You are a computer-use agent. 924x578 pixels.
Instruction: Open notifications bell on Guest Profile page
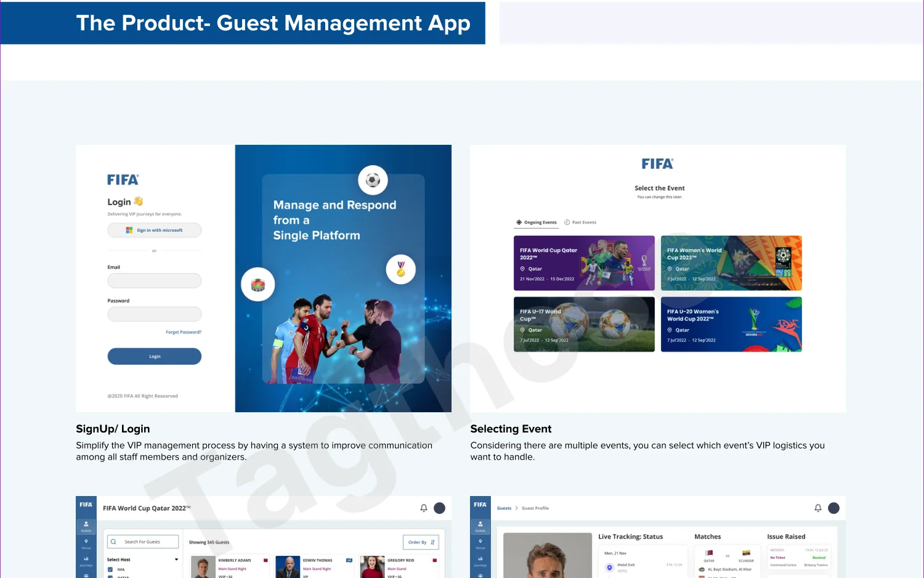818,508
